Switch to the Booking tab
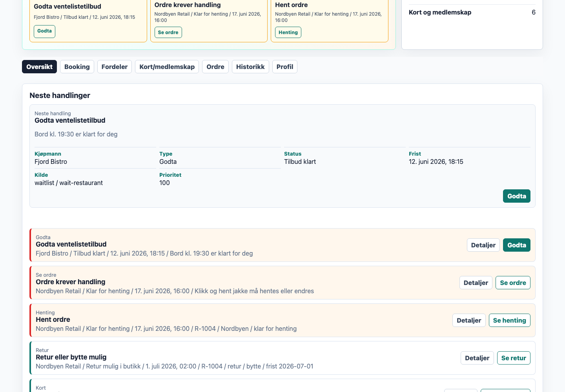This screenshot has height=392, width=565. [x=77, y=67]
